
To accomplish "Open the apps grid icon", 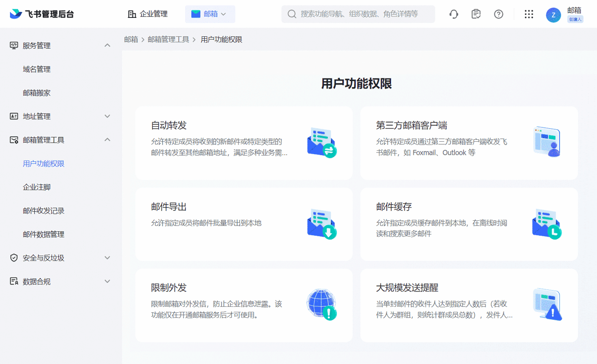I will click(x=528, y=14).
